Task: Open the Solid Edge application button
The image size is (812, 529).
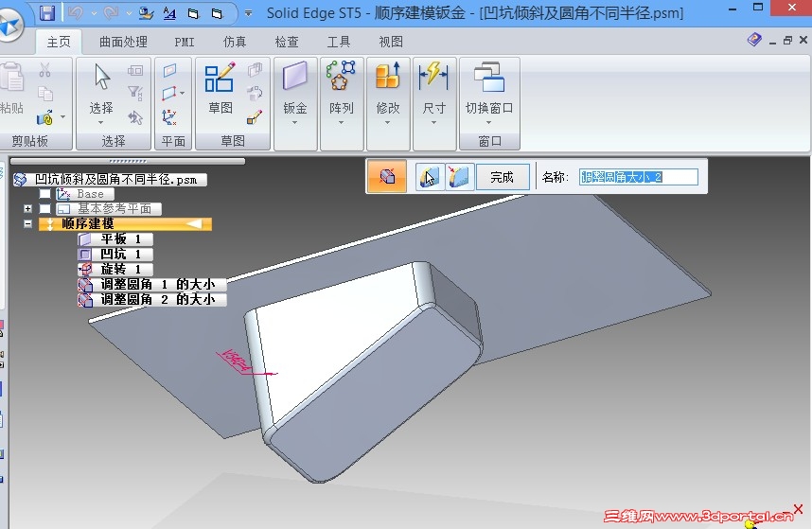Action: [x=9, y=24]
